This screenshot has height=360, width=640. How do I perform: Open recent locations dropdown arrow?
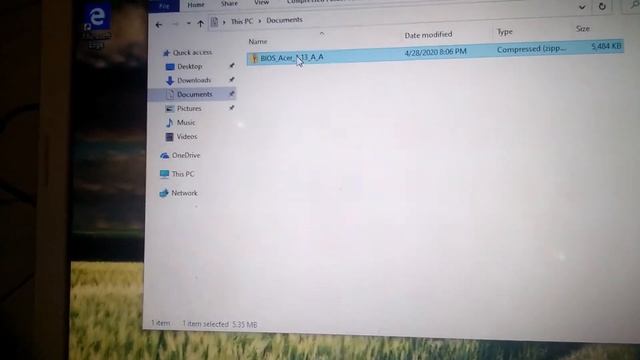pos(189,24)
